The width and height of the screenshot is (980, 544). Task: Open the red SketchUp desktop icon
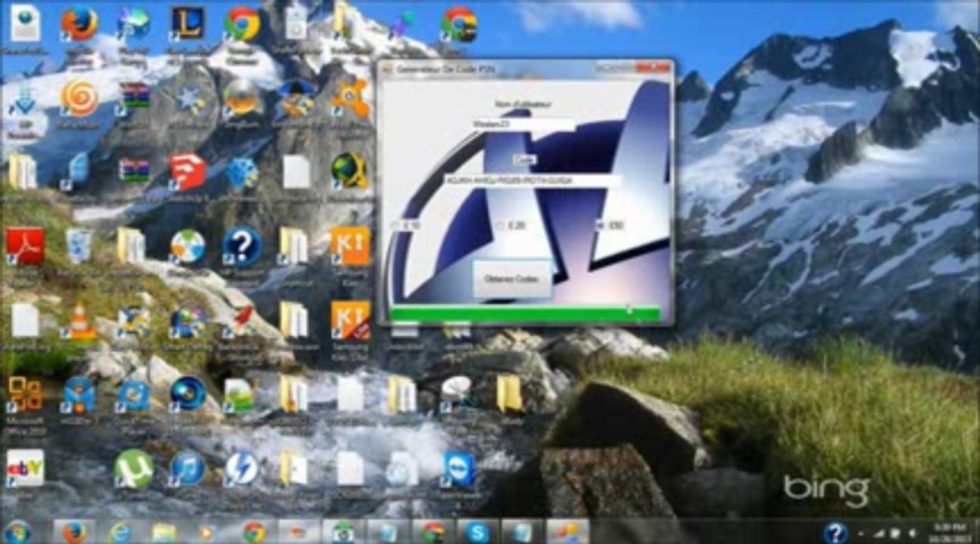pos(187,172)
